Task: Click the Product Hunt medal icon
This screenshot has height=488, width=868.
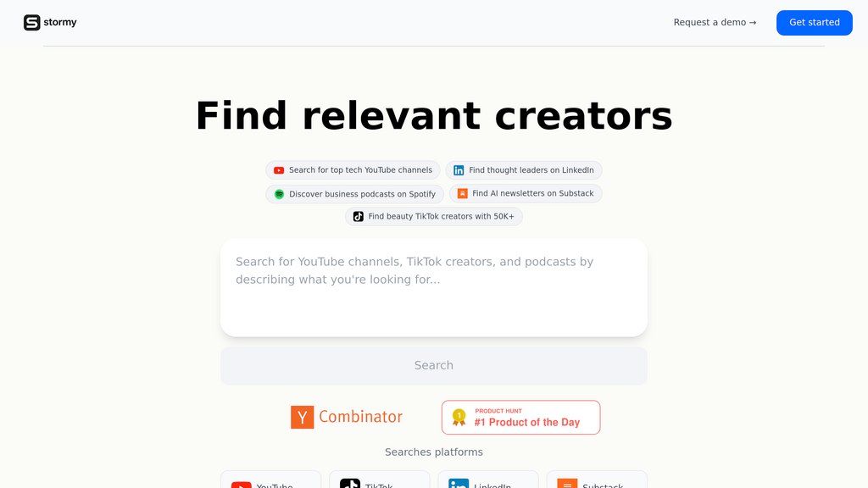Action: tap(459, 417)
